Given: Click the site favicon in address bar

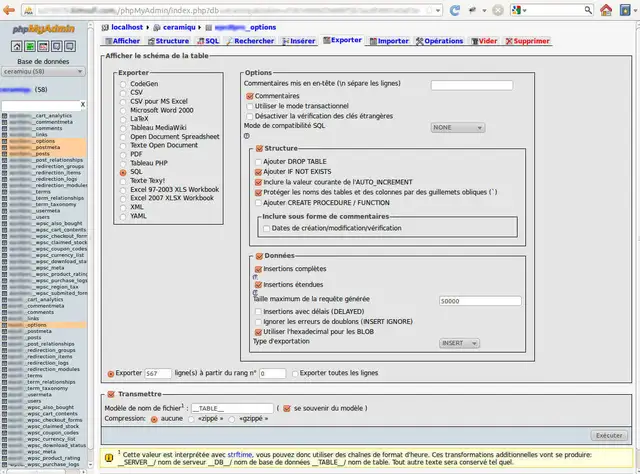Looking at the screenshot, I should pos(28,11).
